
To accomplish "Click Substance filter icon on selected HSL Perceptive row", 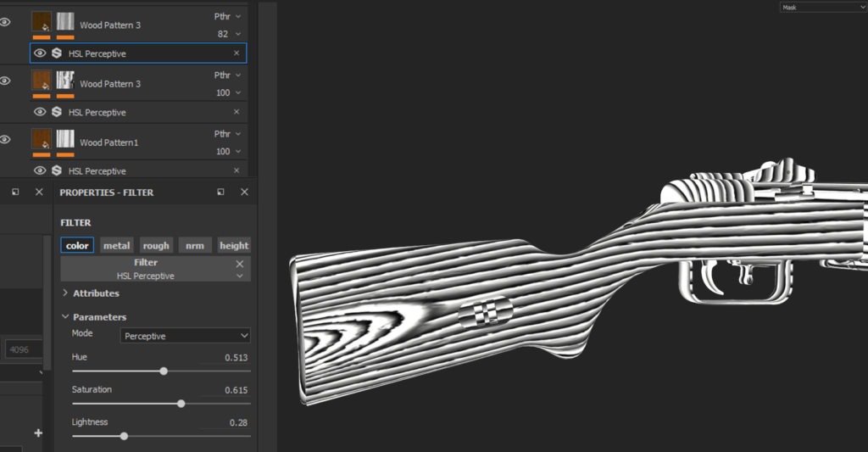I will 57,53.
